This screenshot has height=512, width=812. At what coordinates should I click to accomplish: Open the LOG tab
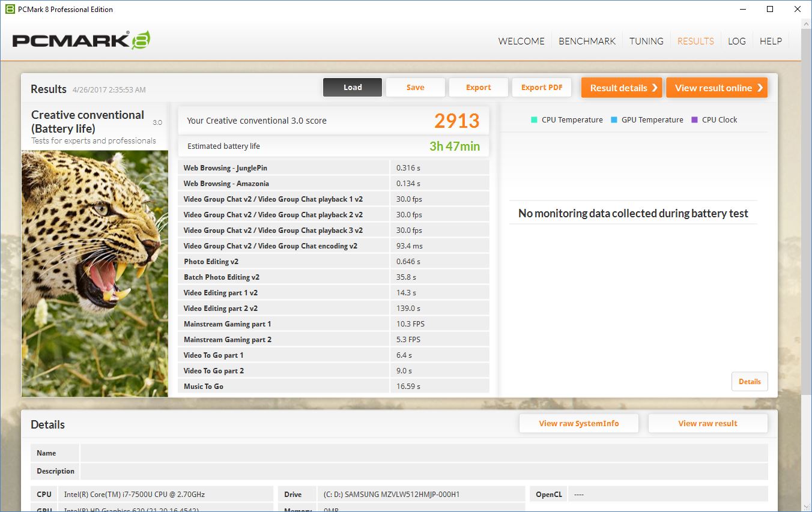coord(736,41)
